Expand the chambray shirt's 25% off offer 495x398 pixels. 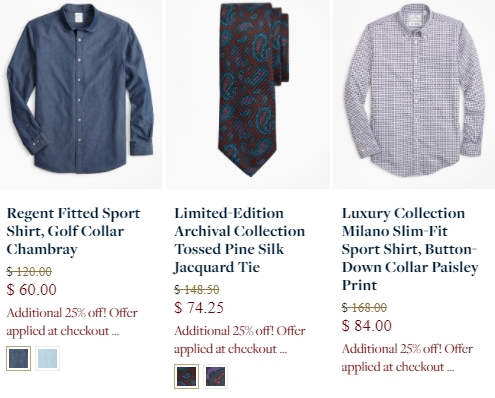pos(72,322)
